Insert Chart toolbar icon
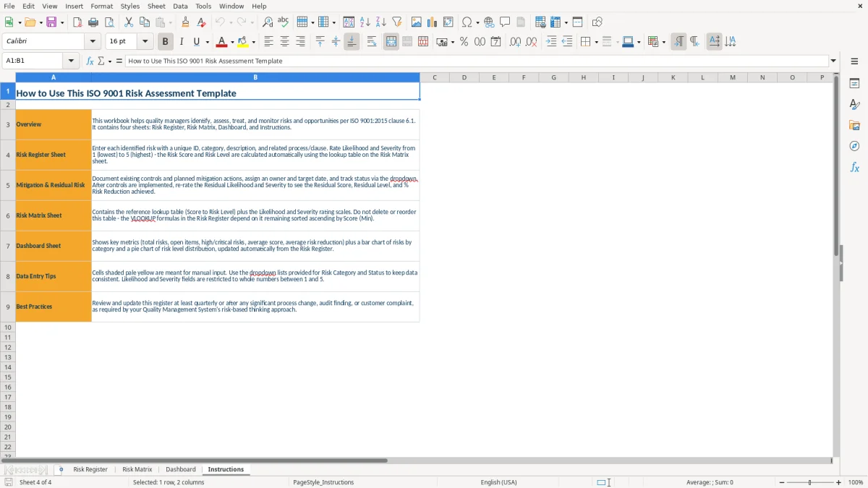The height and width of the screenshot is (488, 868). pyautogui.click(x=433, y=22)
